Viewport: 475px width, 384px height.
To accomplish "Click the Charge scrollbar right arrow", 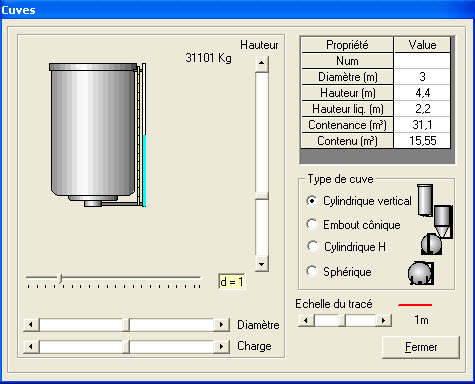I will tap(222, 347).
